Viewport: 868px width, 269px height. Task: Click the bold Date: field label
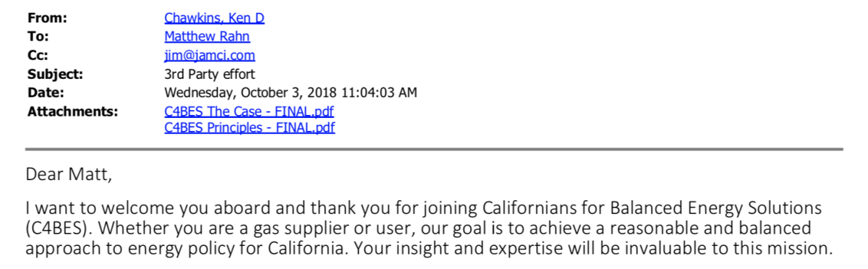46,93
